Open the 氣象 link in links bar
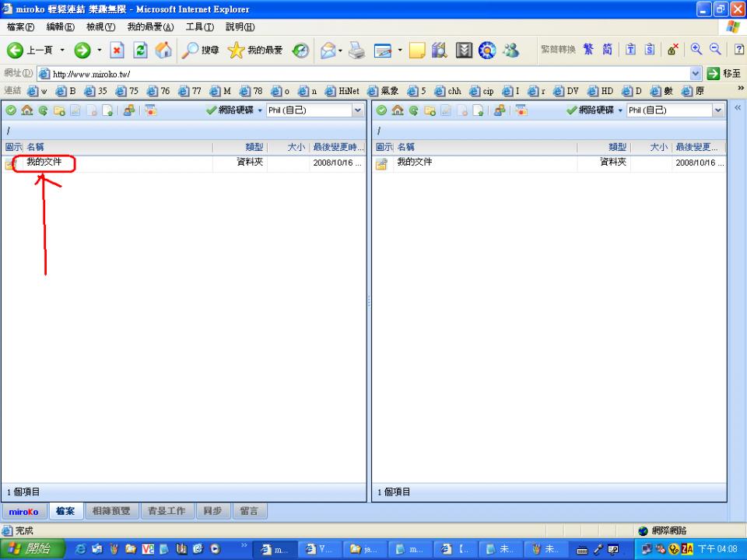 [384, 91]
